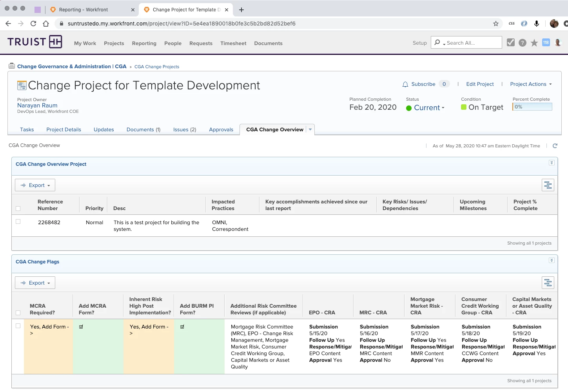Click the search magnifier icon

pyautogui.click(x=437, y=42)
